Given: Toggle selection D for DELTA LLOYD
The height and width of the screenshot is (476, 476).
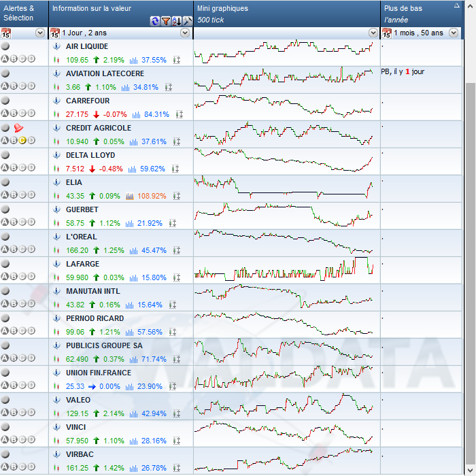Looking at the screenshot, I should pos(31,167).
